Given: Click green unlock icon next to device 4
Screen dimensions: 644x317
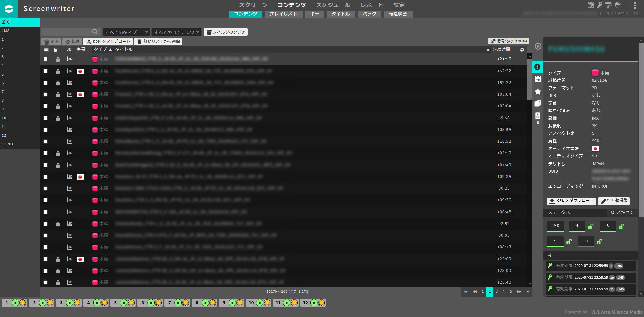Looking at the screenshot, I should pyautogui.click(x=591, y=226).
